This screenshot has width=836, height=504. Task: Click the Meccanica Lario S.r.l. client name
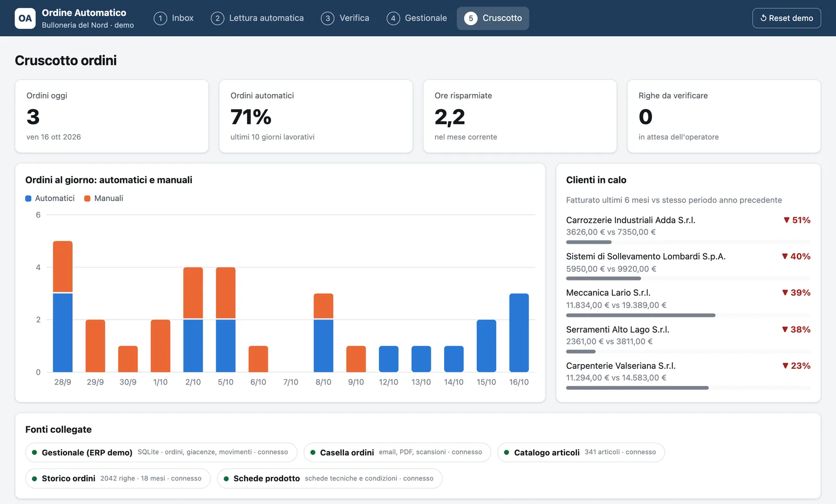tap(608, 293)
